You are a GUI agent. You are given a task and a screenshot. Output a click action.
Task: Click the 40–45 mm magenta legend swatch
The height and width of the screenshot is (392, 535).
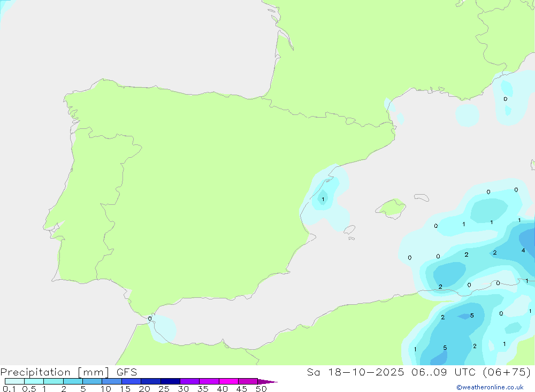[x=228, y=381]
